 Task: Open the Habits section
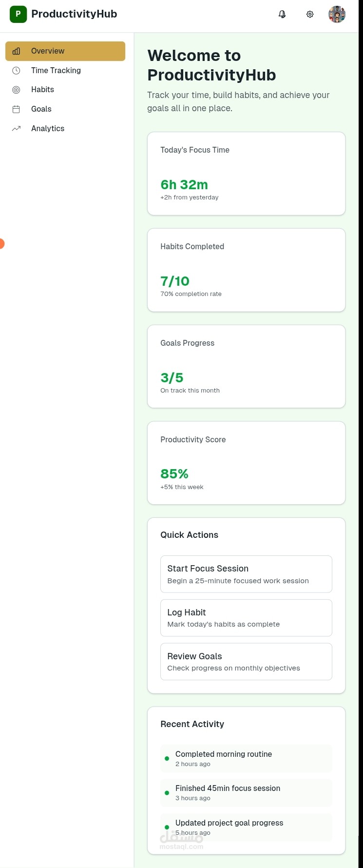[43, 90]
